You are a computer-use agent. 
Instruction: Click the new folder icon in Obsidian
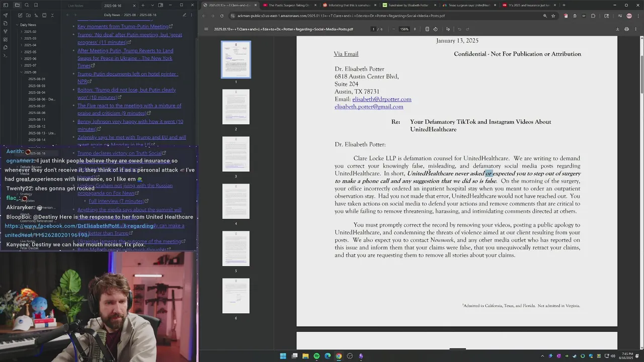(x=28, y=15)
